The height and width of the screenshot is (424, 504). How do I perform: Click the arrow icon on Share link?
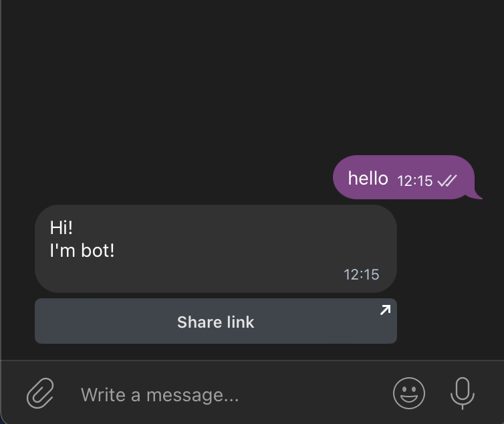(x=385, y=310)
